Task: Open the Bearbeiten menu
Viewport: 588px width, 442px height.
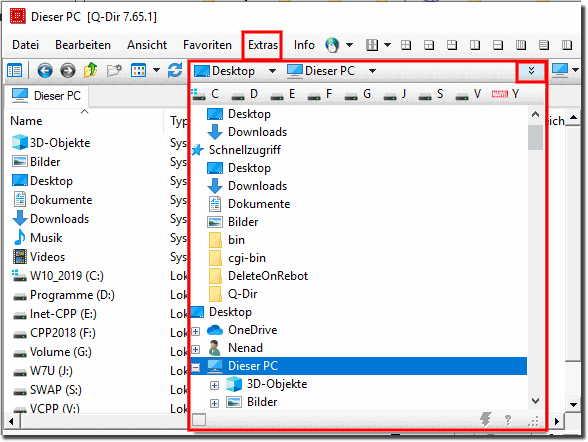Action: click(x=83, y=45)
